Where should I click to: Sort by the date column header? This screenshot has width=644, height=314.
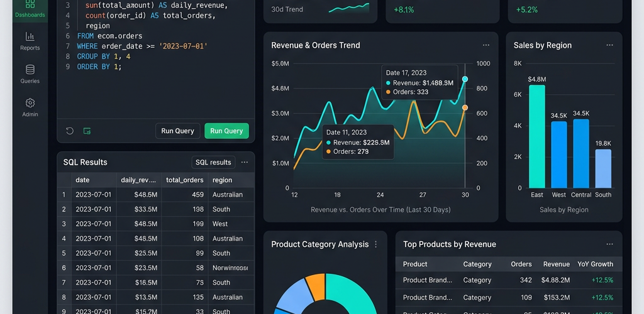tap(94, 180)
